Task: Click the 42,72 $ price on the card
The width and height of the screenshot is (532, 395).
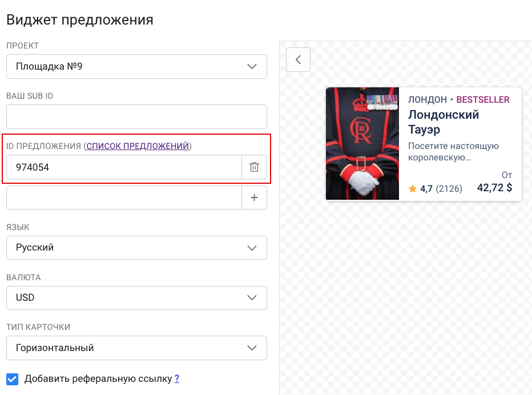Action: point(494,188)
